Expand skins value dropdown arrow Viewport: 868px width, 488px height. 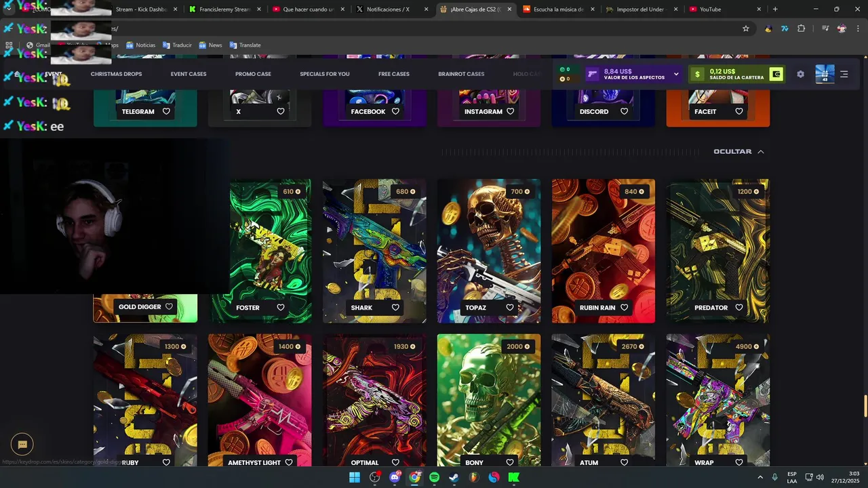click(676, 74)
